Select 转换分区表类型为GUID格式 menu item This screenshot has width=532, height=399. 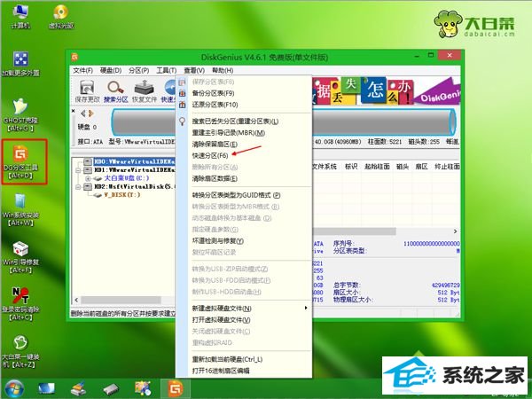coord(236,194)
